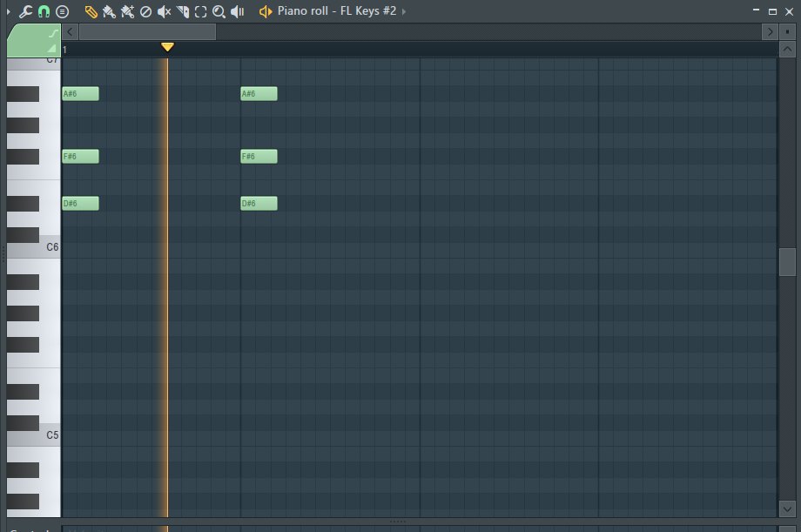The height and width of the screenshot is (532, 801).
Task: Play the D#6 black piano key
Action: tap(23, 204)
